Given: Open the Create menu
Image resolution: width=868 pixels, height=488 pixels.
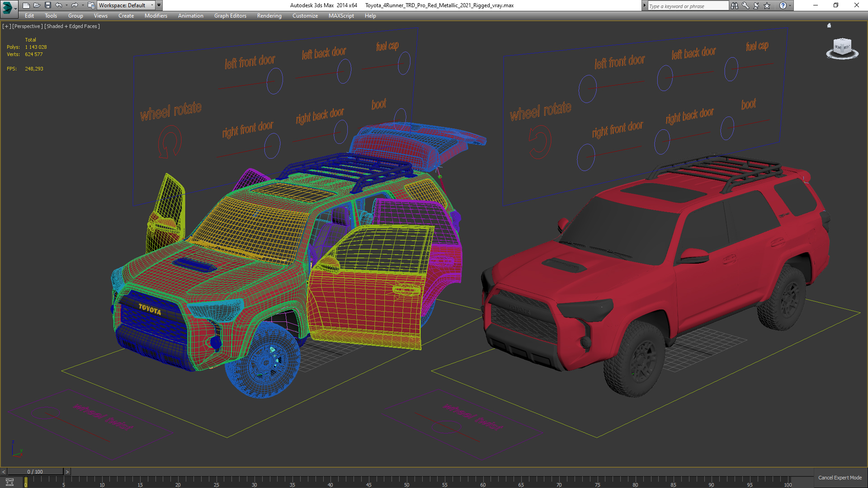Looking at the screenshot, I should click(126, 16).
